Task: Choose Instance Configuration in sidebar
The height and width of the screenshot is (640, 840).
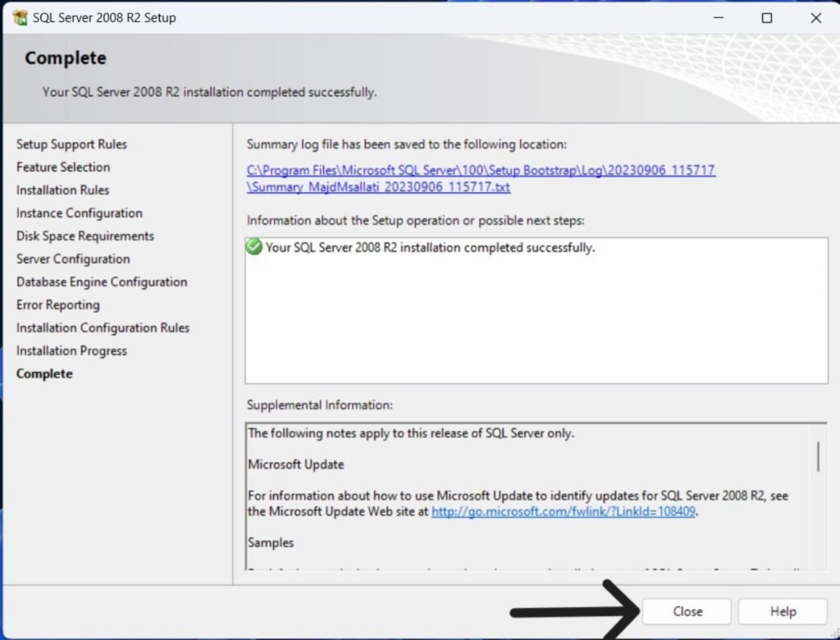Action: coord(79,213)
